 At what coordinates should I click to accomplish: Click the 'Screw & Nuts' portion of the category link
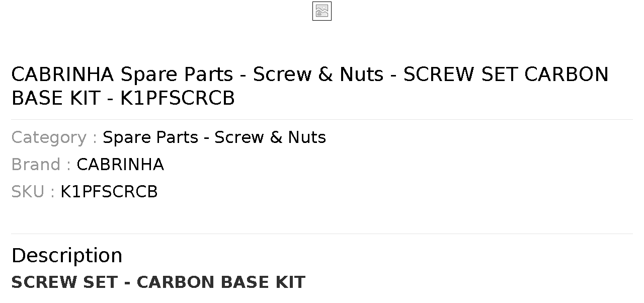click(x=270, y=137)
